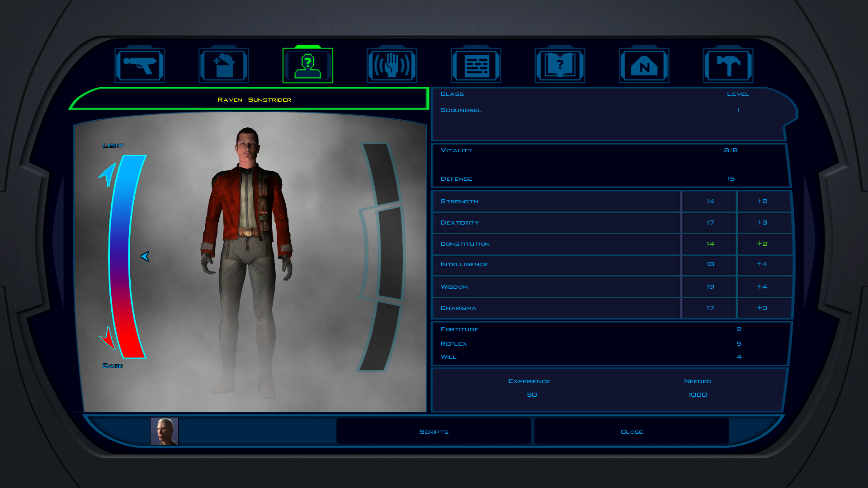Click the Strength score value 14
This screenshot has width=868, height=488.
click(710, 202)
